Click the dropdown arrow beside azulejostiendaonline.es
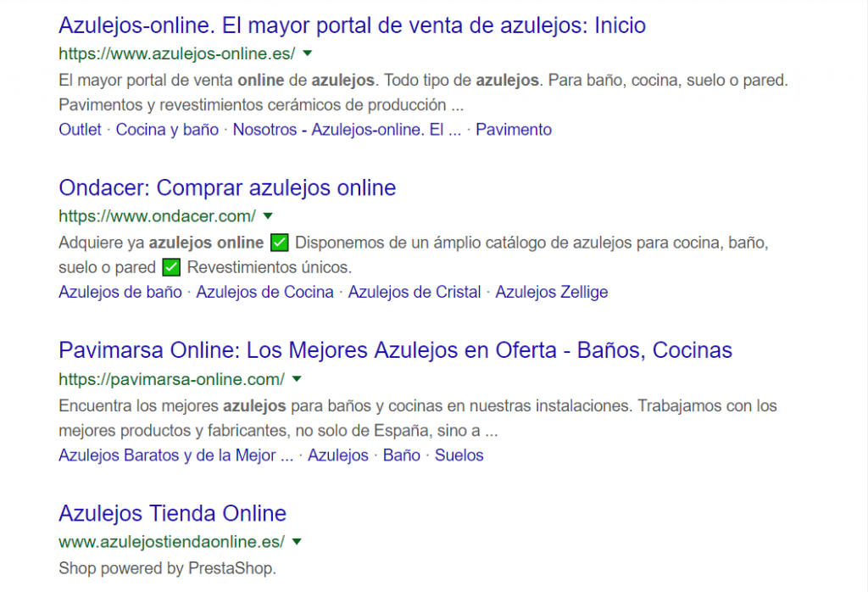 tap(296, 542)
